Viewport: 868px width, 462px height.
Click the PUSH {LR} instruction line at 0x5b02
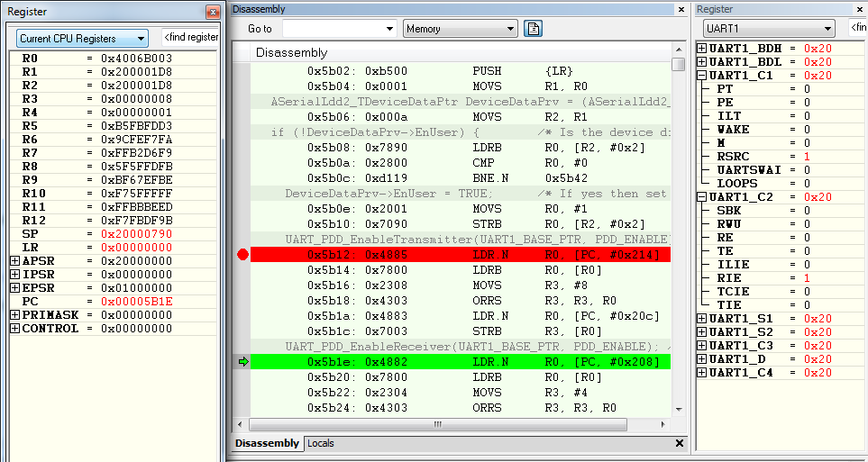pyautogui.click(x=461, y=71)
